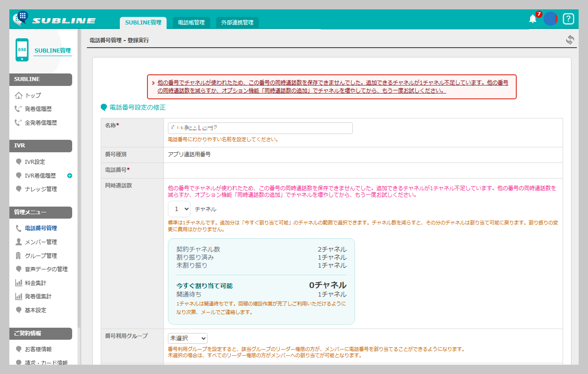Open 音声データの管理 in the sidebar
The image size is (588, 374).
[x=46, y=269]
